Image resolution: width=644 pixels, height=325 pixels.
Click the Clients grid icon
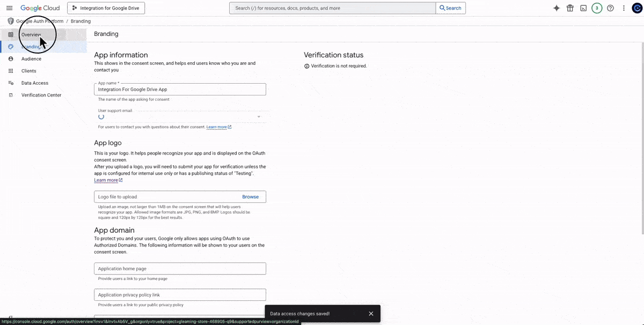(x=11, y=71)
